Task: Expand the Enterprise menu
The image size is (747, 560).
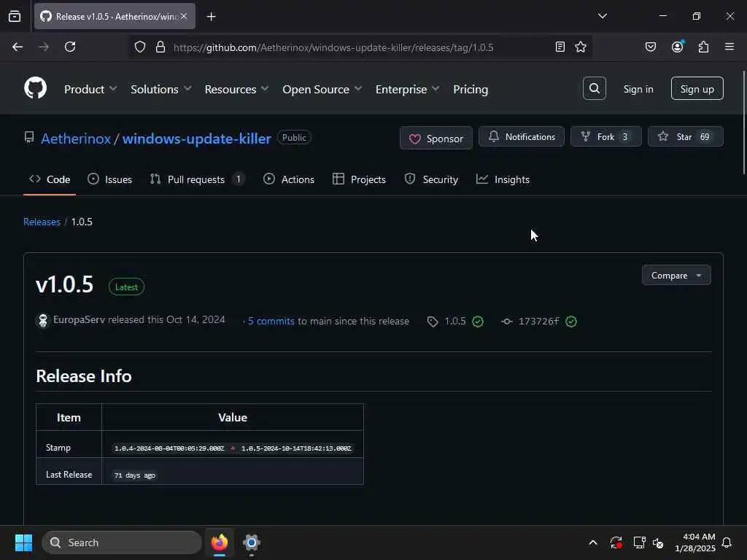Action: [407, 89]
